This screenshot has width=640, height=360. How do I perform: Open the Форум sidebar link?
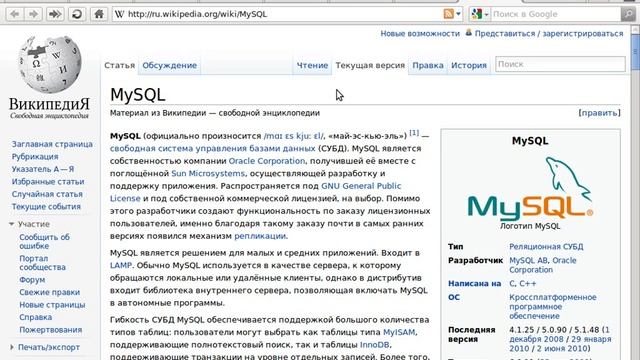click(x=32, y=280)
